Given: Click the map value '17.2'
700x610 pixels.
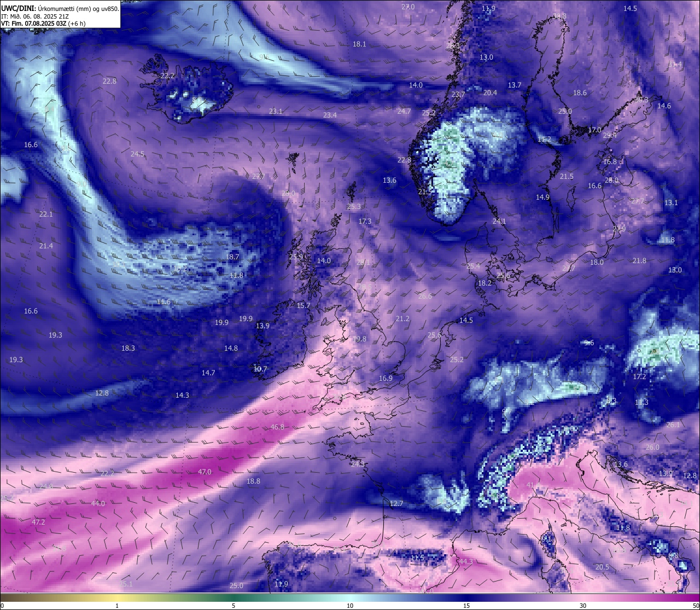Looking at the screenshot, I should 639,377.
